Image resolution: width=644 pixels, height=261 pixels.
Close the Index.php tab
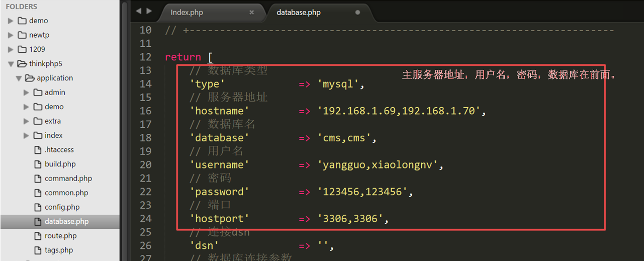point(252,12)
